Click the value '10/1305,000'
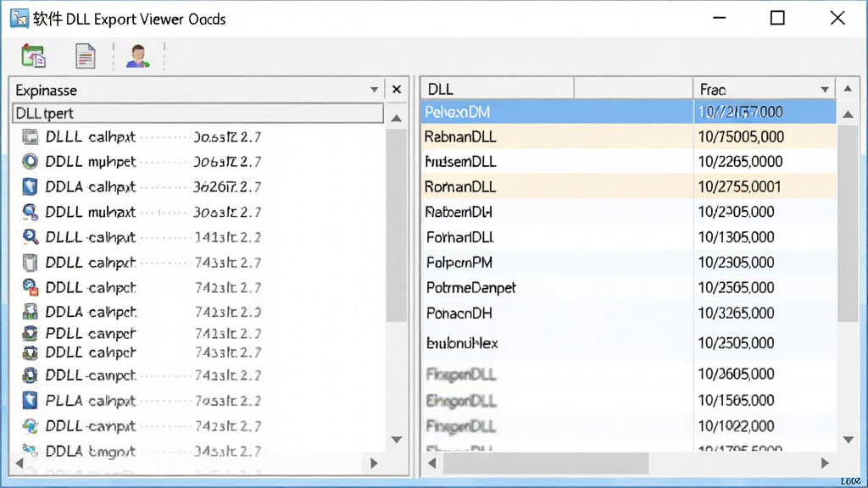The height and width of the screenshot is (488, 868). tap(736, 237)
